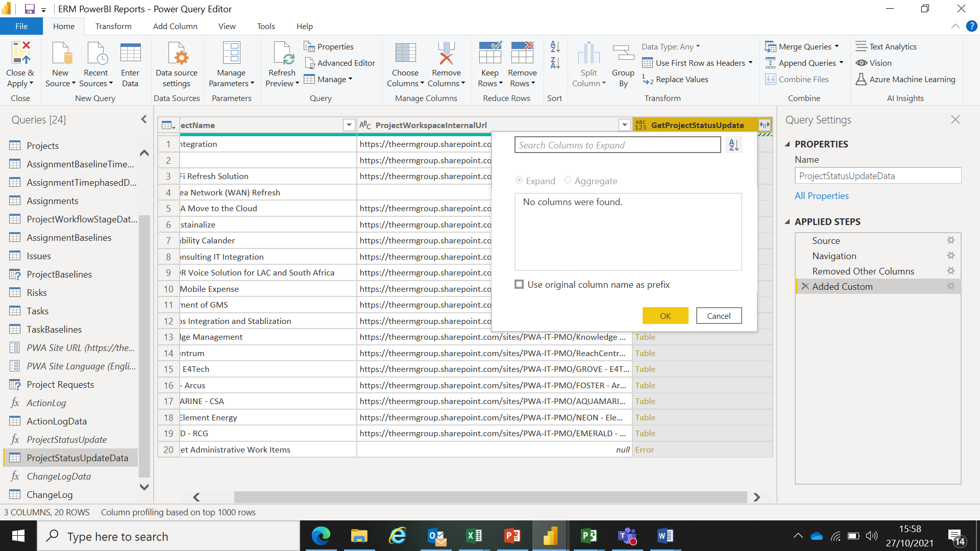Click the Queries list vertical scrollbar
Image resolution: width=980 pixels, height=551 pixels.
144,347
